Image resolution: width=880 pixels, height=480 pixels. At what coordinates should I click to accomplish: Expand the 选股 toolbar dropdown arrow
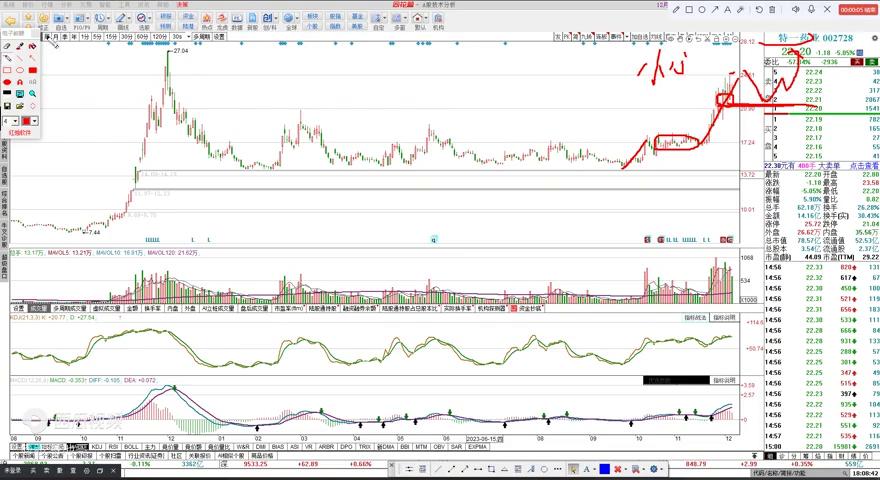tap(150, 19)
